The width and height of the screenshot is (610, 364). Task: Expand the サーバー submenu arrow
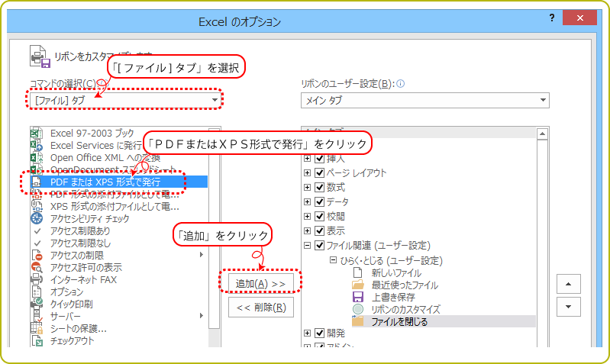201,315
